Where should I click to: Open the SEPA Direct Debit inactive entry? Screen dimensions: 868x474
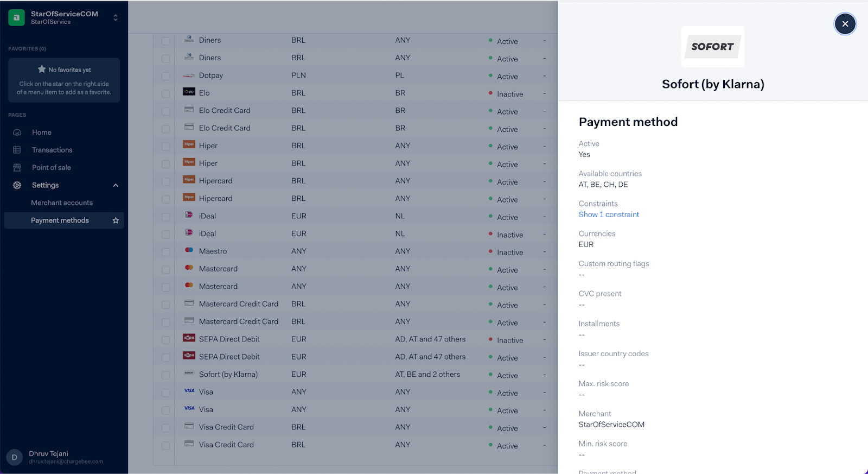(229, 339)
